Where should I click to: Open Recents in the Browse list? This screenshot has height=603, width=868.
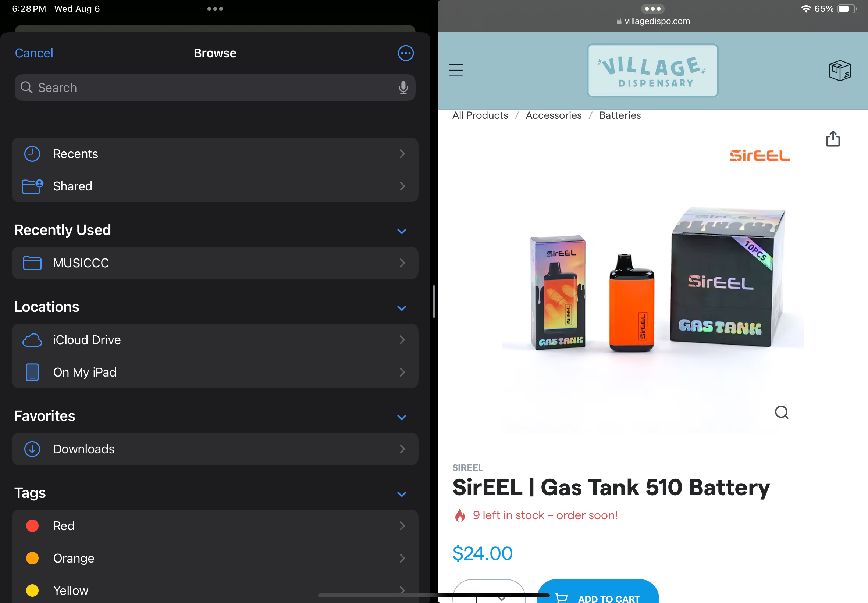point(215,154)
